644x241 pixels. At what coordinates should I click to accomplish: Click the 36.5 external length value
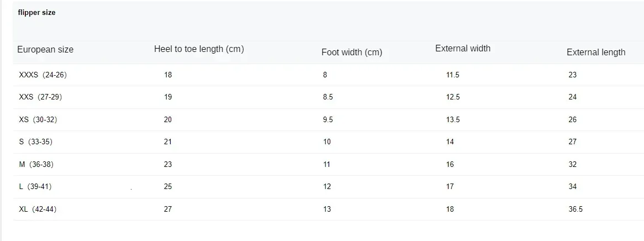point(576,209)
